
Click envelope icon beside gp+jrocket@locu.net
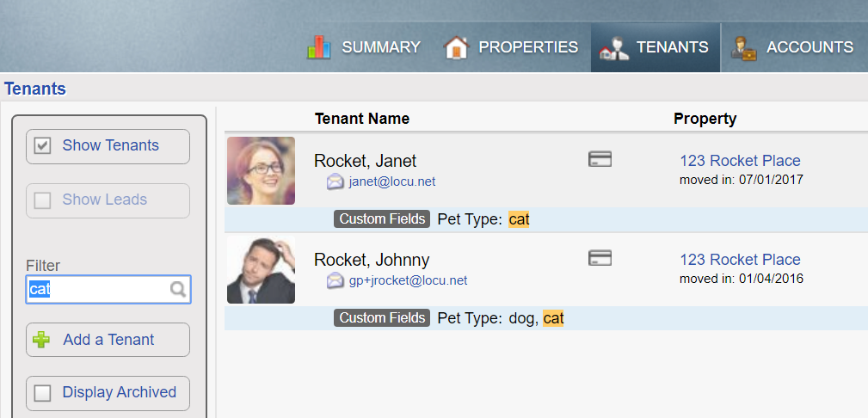pyautogui.click(x=335, y=280)
